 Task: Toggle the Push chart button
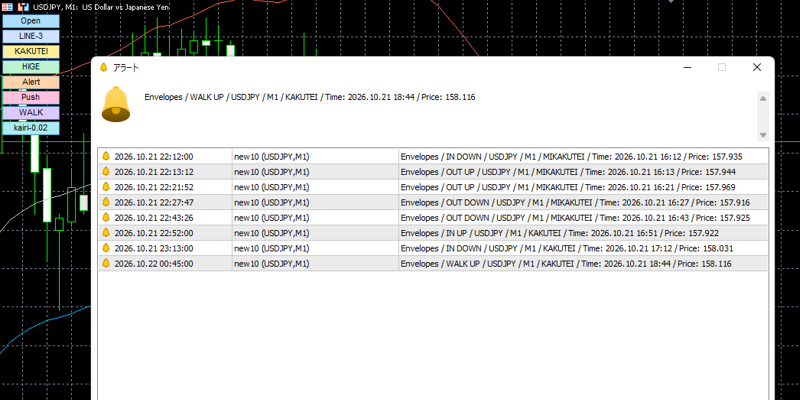[31, 97]
